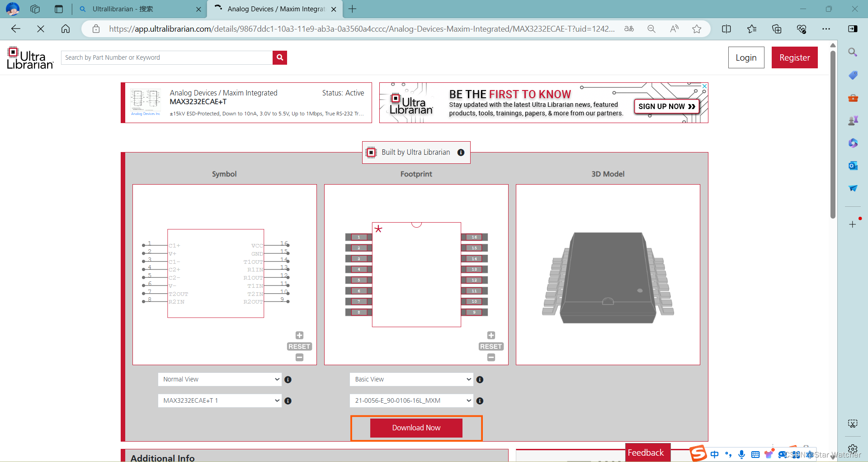Open info icon beside 21-0056-E footprint dropdown
This screenshot has width=868, height=462.
[480, 401]
